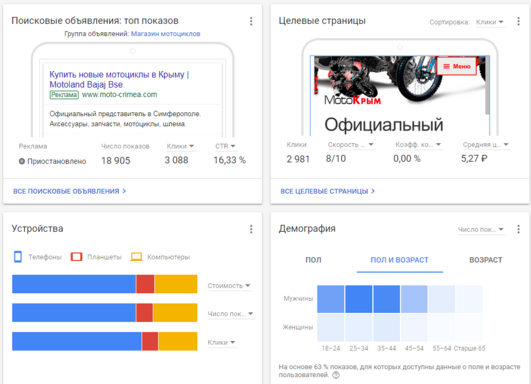Open three-dot menu of Поисковые объявления card
The image size is (531, 384).
coord(251,21)
